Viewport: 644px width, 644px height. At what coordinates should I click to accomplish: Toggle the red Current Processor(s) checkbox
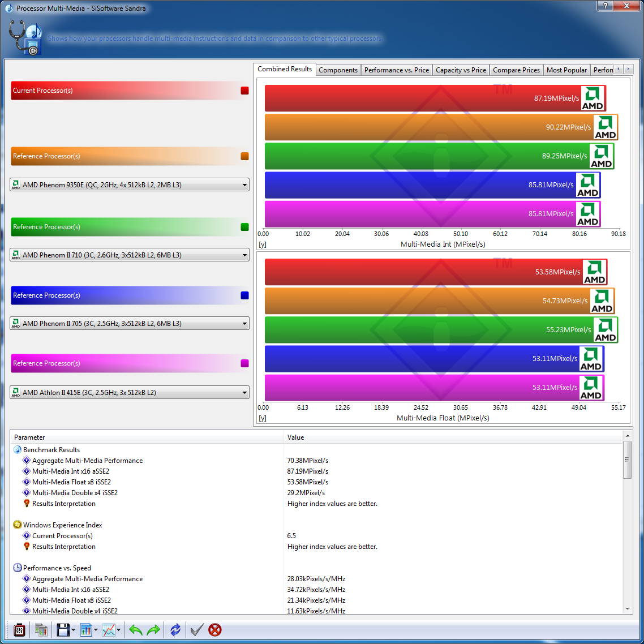(245, 91)
